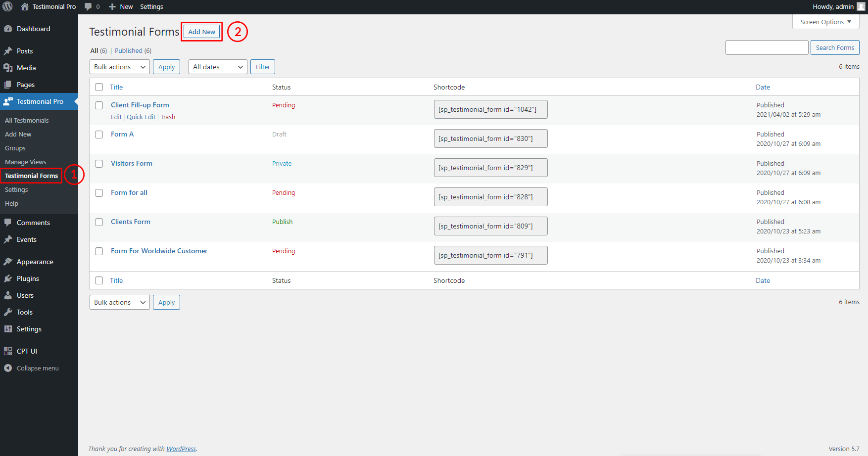Expand the Screen Options panel
The height and width of the screenshot is (456, 868).
pyautogui.click(x=825, y=22)
